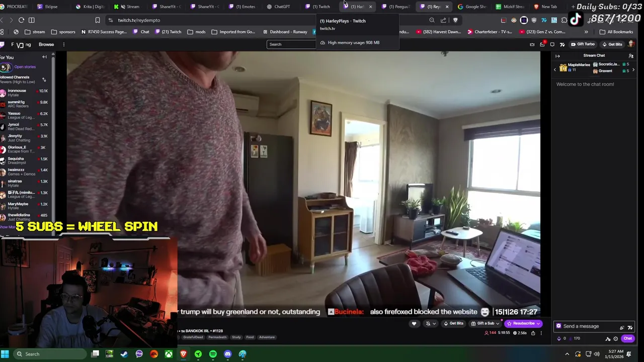The width and height of the screenshot is (644, 362).
Task: Open ironmouse channel in sidebar
Action: coord(24,93)
